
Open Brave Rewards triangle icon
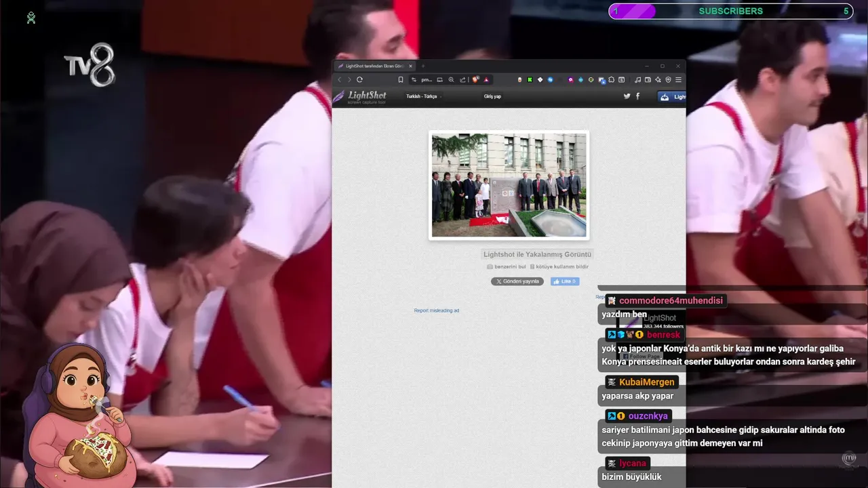tap(486, 79)
